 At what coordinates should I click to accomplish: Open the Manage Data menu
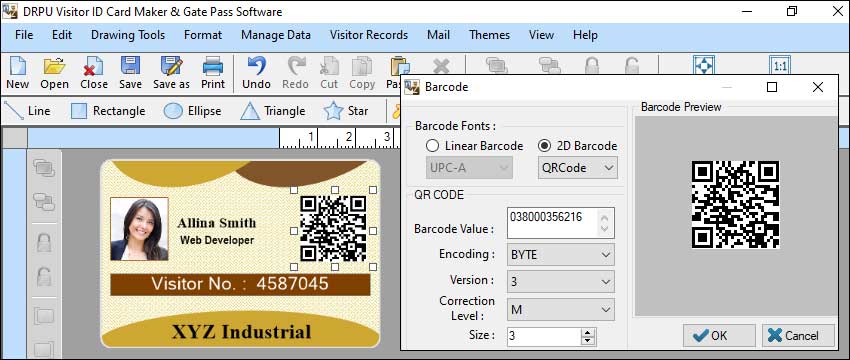[276, 35]
